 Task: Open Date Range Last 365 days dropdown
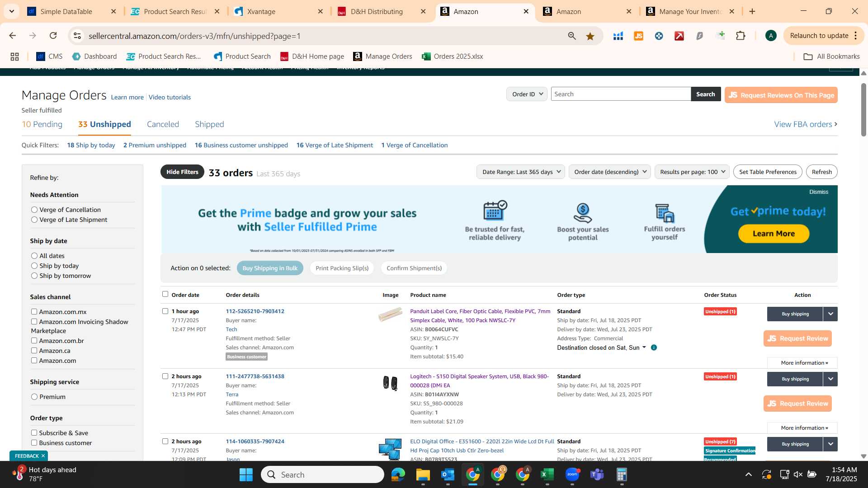pos(521,172)
